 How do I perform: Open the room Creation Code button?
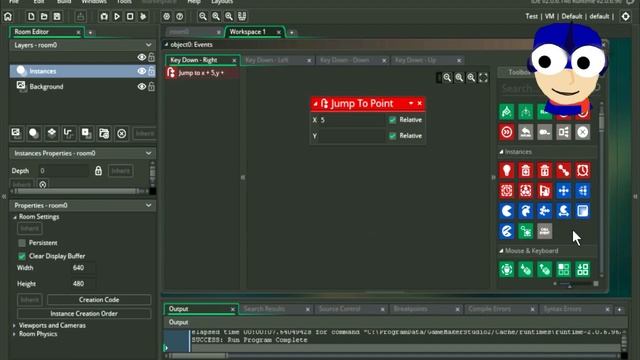99,300
